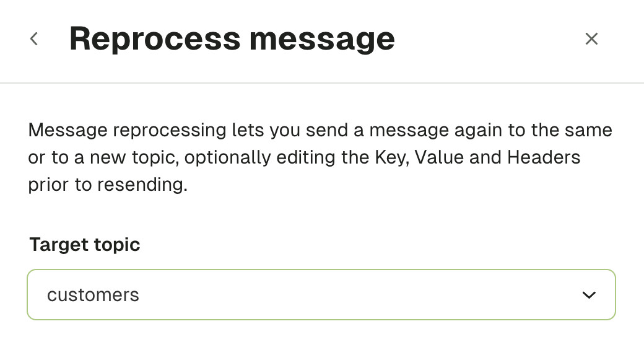Click the Reprocess message heading

click(x=232, y=38)
